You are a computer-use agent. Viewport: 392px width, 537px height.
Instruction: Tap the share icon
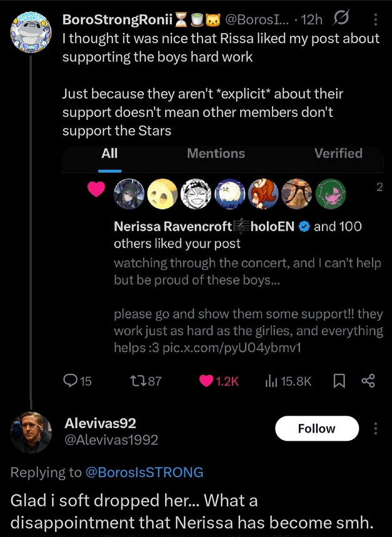368,380
